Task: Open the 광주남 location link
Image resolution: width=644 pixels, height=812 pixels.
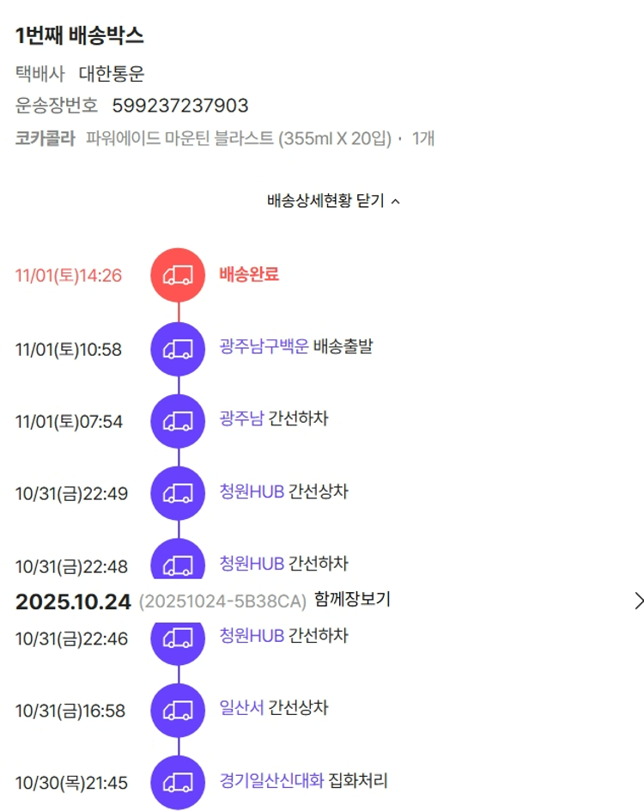Action: (x=241, y=419)
